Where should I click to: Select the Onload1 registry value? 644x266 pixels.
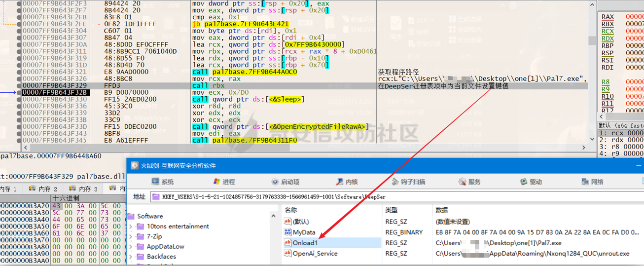[x=305, y=243]
